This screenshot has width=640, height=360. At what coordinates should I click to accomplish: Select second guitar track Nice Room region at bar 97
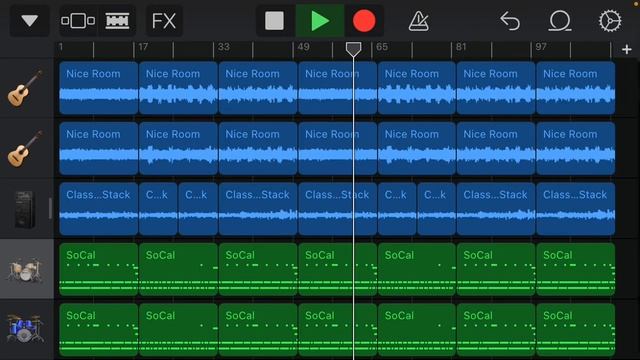tap(576, 148)
